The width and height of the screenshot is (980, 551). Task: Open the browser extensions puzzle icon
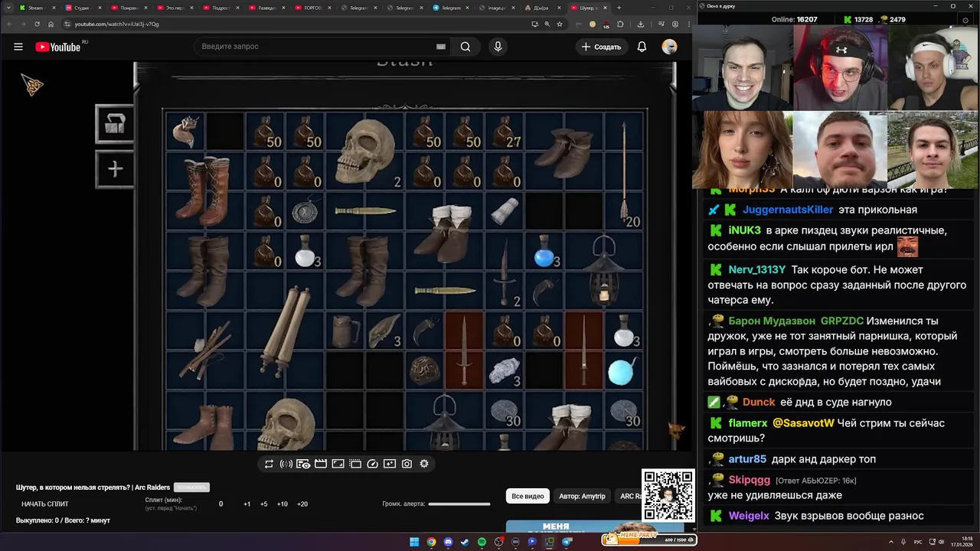pos(620,24)
